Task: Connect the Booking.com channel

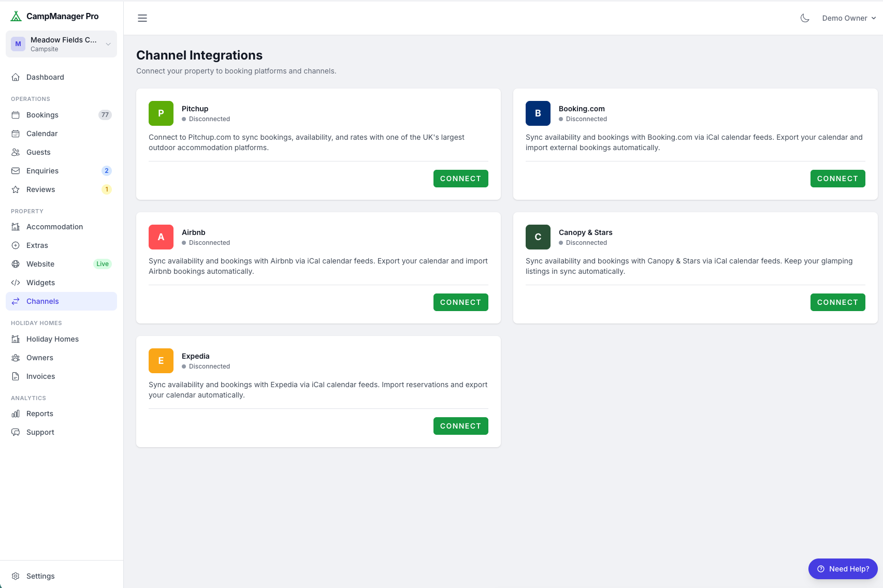Action: click(838, 179)
